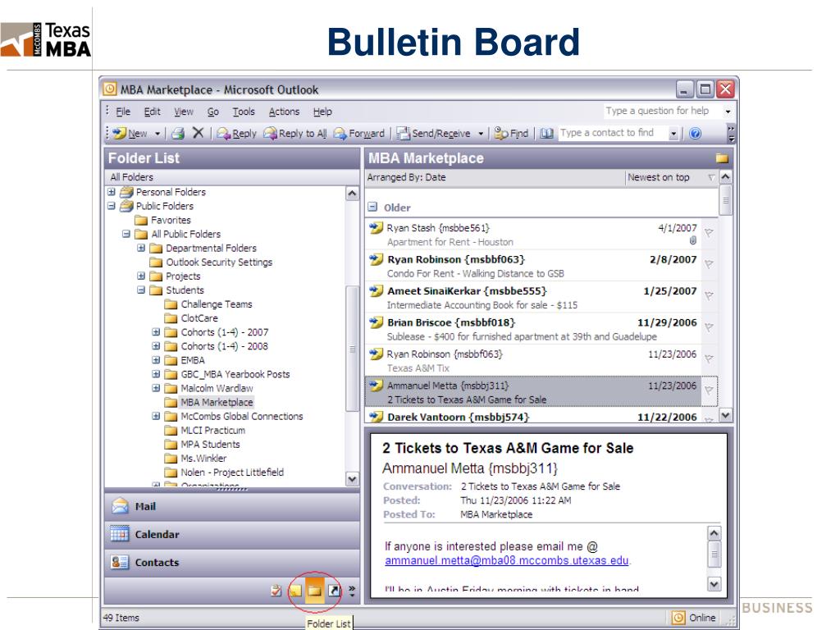Forward the selected post
The height and width of the screenshot is (630, 840).
click(358, 134)
